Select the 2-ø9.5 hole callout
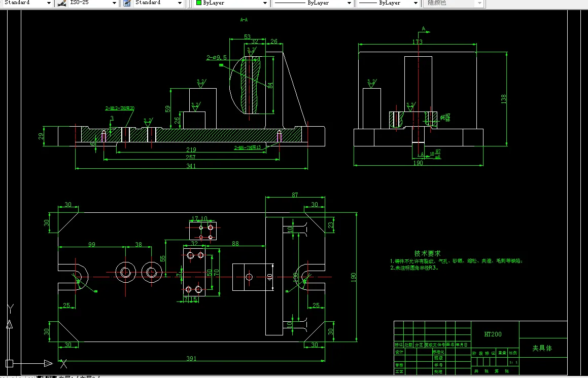 [216, 57]
